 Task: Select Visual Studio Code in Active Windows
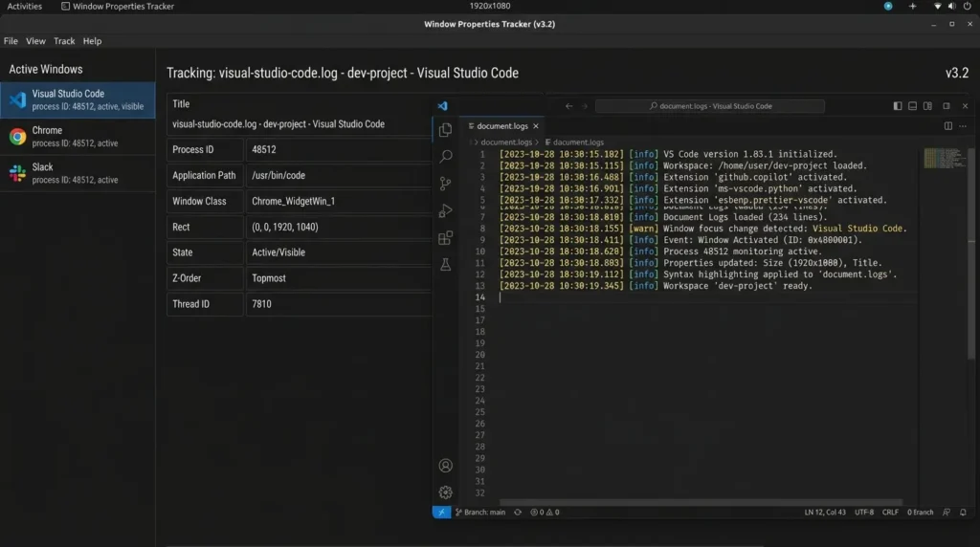pyautogui.click(x=78, y=99)
